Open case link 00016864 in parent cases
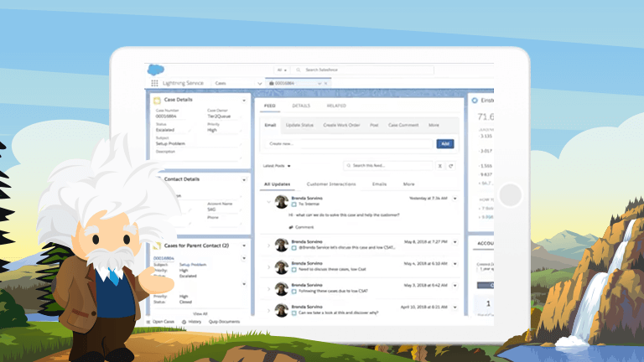Screen dimensions: 644x362 (164, 258)
